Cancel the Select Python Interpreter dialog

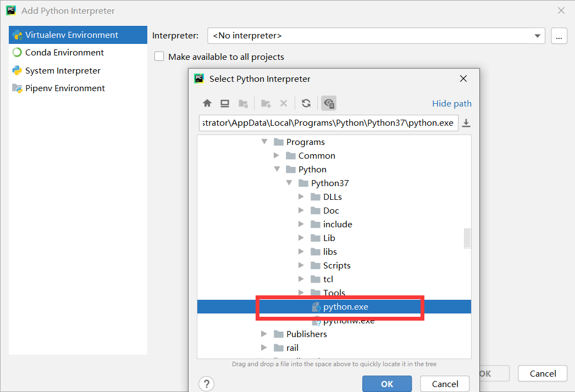pos(445,384)
